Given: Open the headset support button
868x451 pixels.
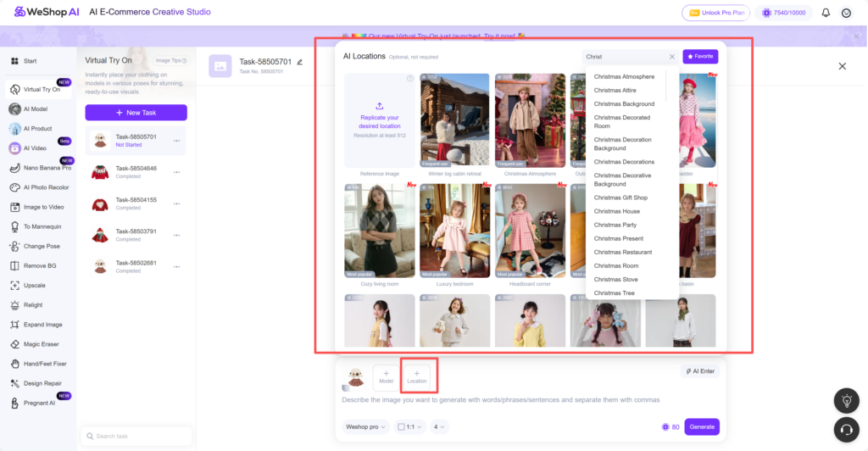Looking at the screenshot, I should point(847,430).
